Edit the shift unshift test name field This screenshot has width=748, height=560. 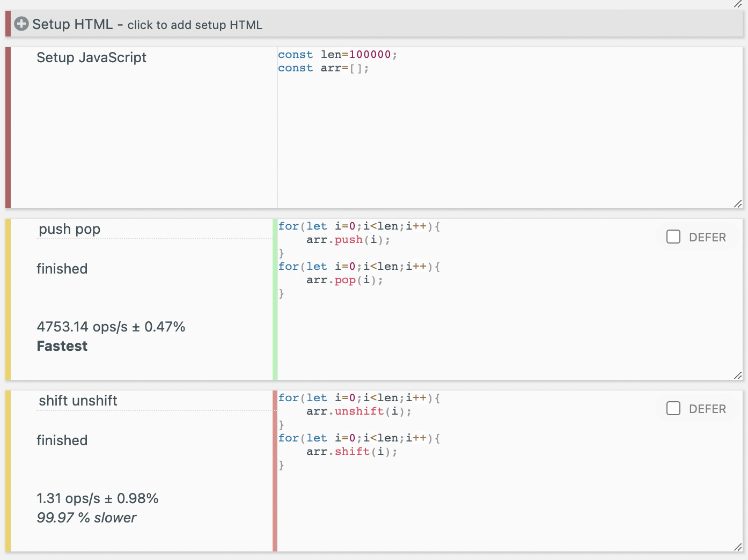[153, 401]
